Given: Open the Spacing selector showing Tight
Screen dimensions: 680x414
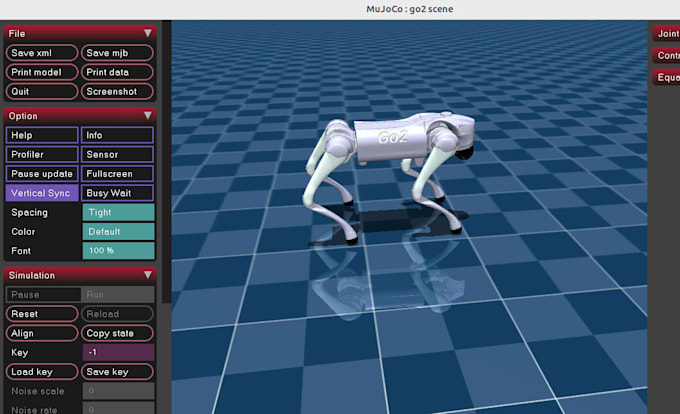Looking at the screenshot, I should click(x=118, y=212).
